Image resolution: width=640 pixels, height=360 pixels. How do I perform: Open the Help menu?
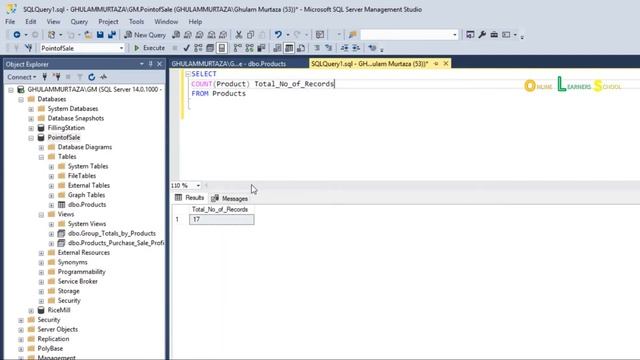pyautogui.click(x=195, y=22)
